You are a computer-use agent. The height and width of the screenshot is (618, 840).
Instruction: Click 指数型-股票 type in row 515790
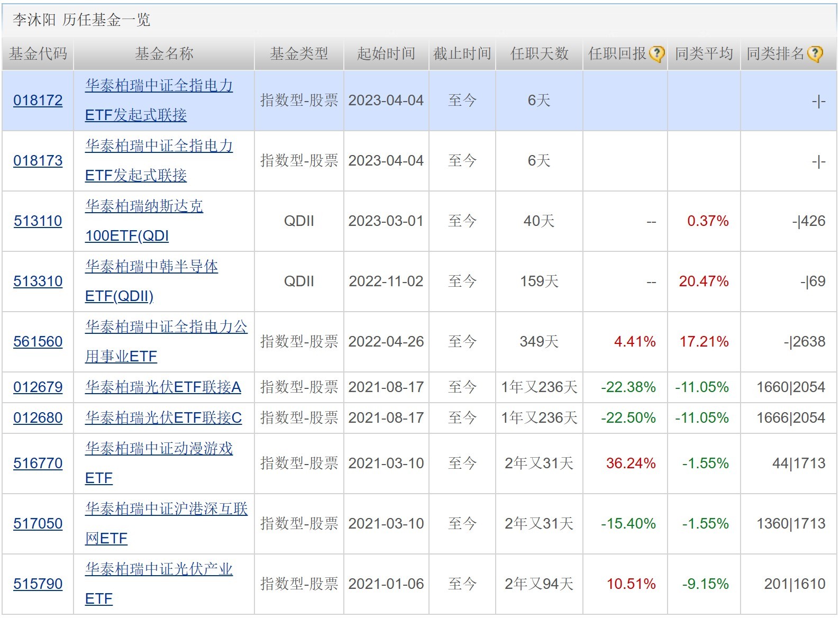click(x=299, y=584)
